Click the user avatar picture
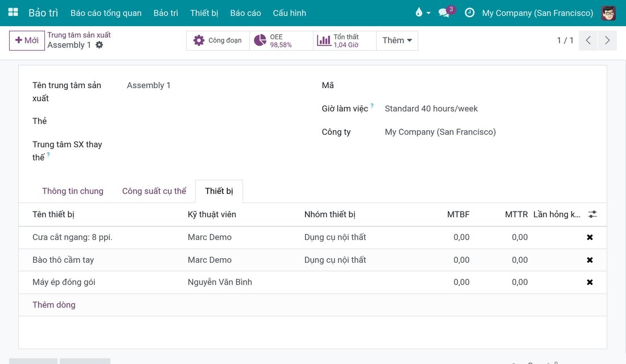Screen dimensions: 626x364 point(608,13)
